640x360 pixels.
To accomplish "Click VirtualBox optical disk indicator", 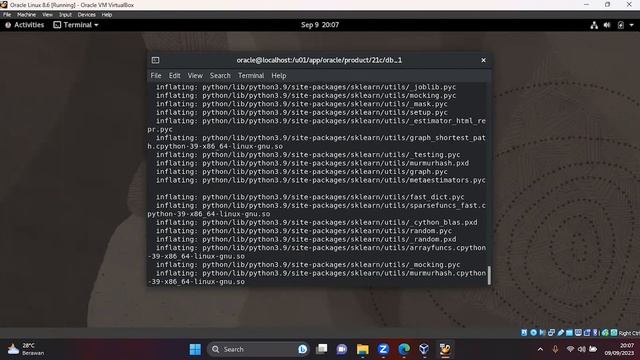I will point(533,333).
